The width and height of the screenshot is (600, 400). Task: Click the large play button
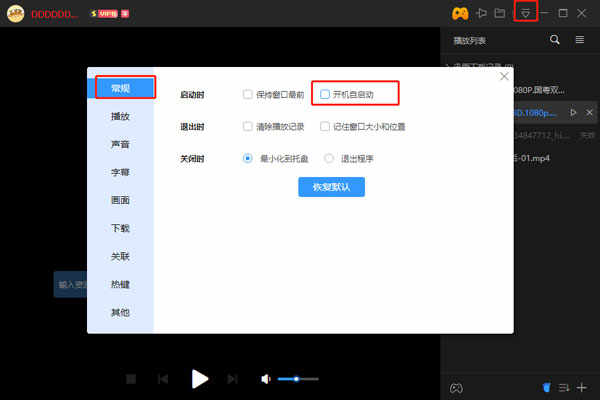tap(199, 379)
